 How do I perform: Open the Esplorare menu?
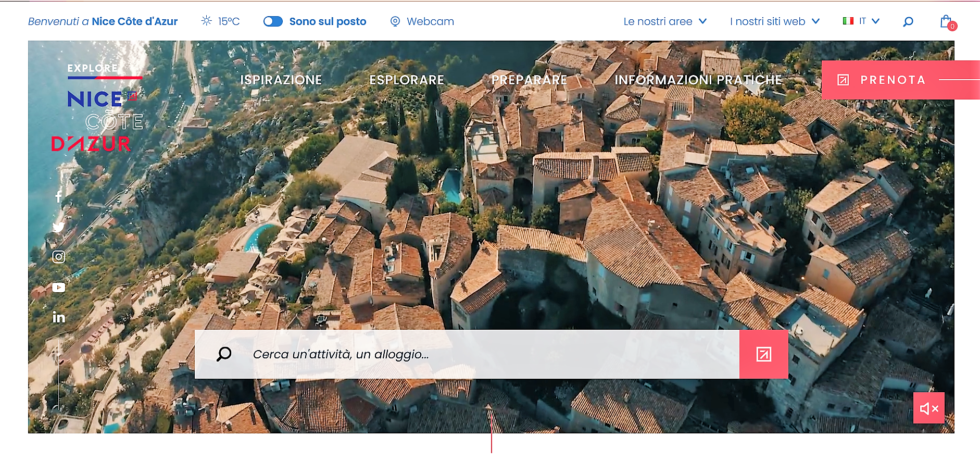(407, 80)
